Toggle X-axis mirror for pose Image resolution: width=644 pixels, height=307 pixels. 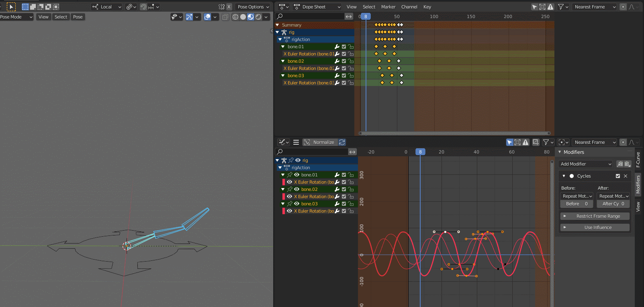[x=229, y=7]
